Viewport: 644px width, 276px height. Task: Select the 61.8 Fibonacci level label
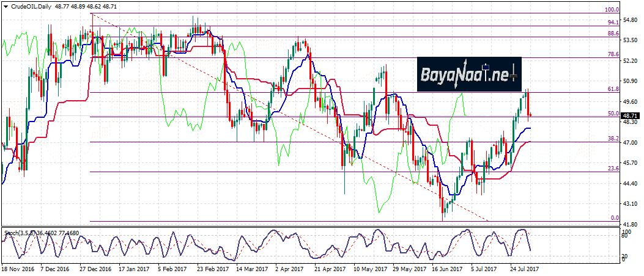(x=613, y=89)
